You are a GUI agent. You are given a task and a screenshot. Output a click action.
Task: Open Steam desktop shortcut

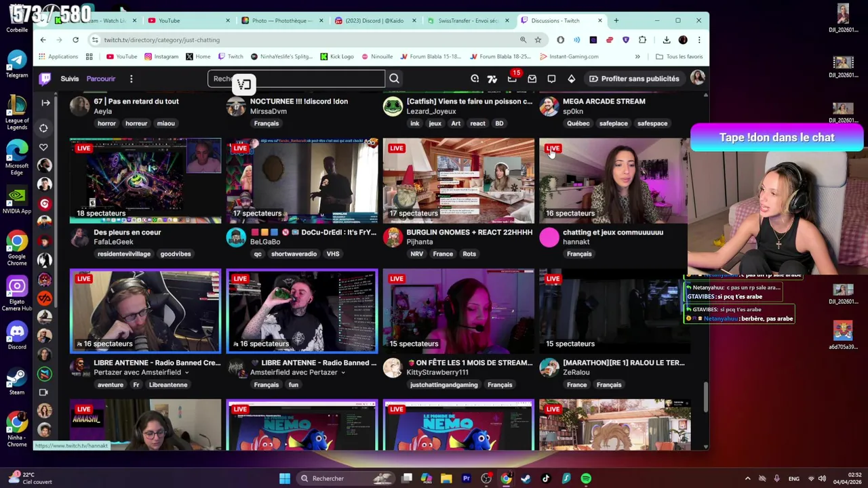coord(17,382)
